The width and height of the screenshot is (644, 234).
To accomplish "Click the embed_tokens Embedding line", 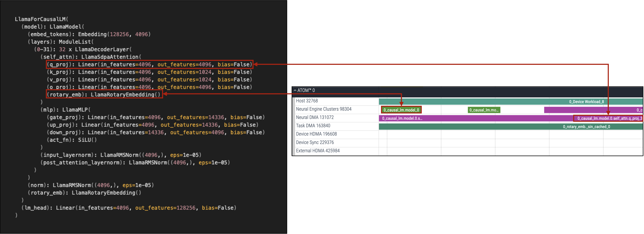I will (89, 34).
